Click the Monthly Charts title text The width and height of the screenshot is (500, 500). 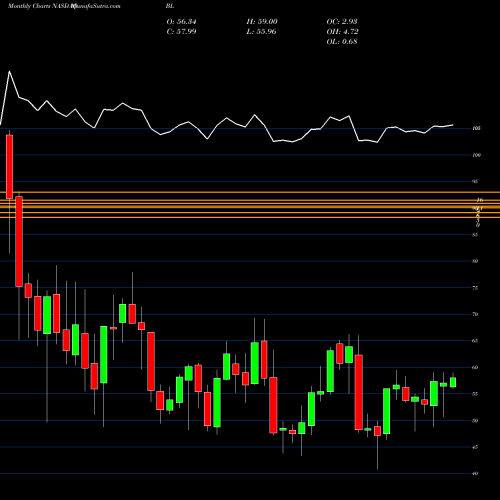(x=29, y=6)
